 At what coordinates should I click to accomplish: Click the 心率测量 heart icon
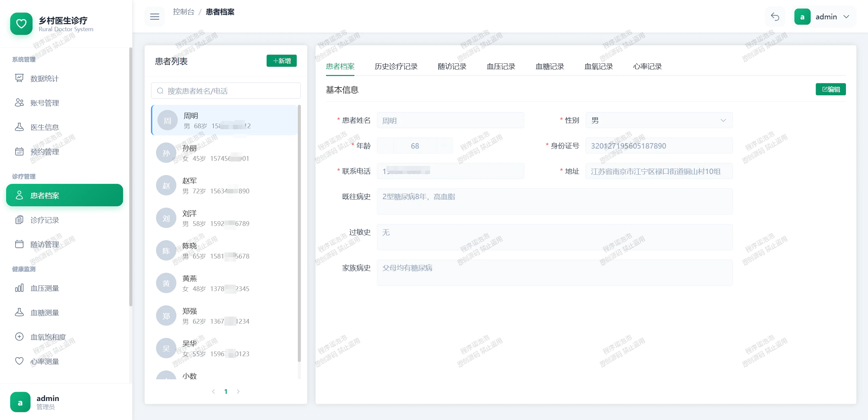click(19, 361)
